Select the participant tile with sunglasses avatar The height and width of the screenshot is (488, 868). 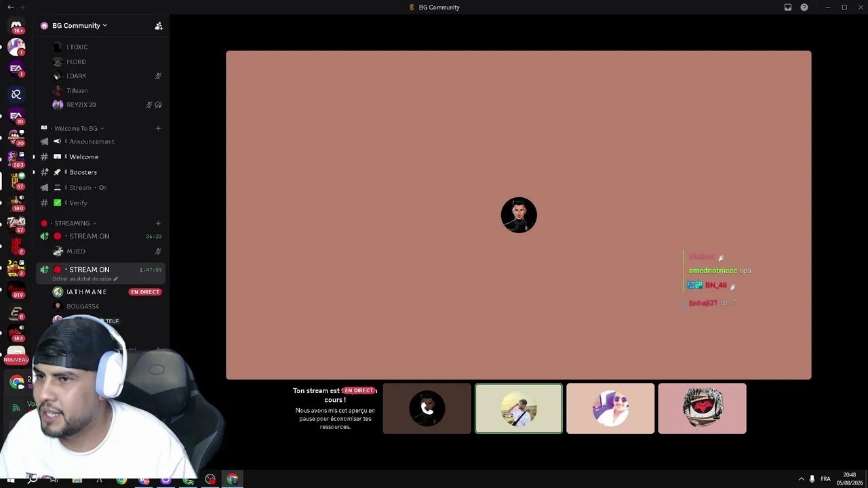610,409
